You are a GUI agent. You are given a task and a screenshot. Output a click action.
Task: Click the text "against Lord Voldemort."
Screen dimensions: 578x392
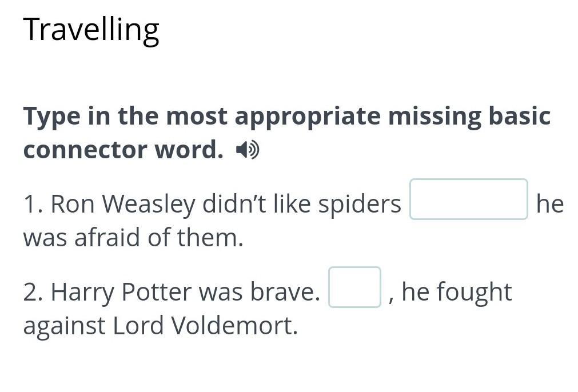click(x=160, y=326)
